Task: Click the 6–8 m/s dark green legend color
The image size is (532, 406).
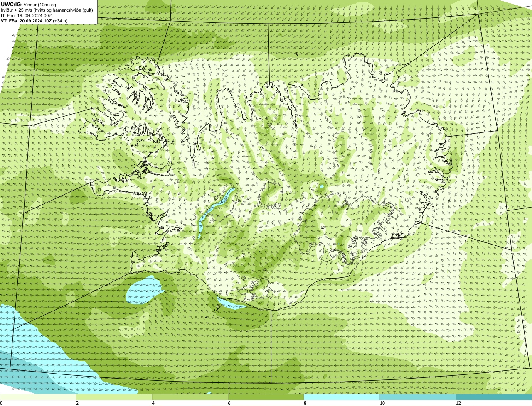Action: (266, 397)
